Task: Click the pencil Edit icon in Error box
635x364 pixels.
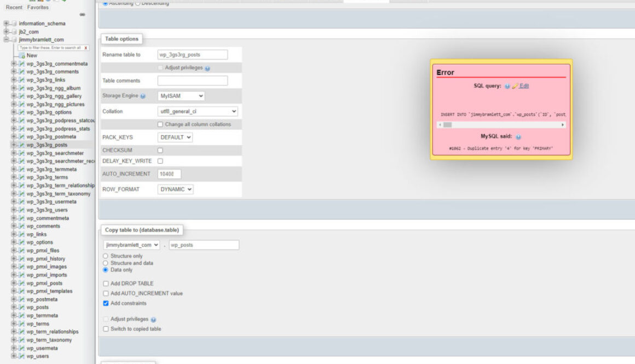Action: pyautogui.click(x=515, y=86)
